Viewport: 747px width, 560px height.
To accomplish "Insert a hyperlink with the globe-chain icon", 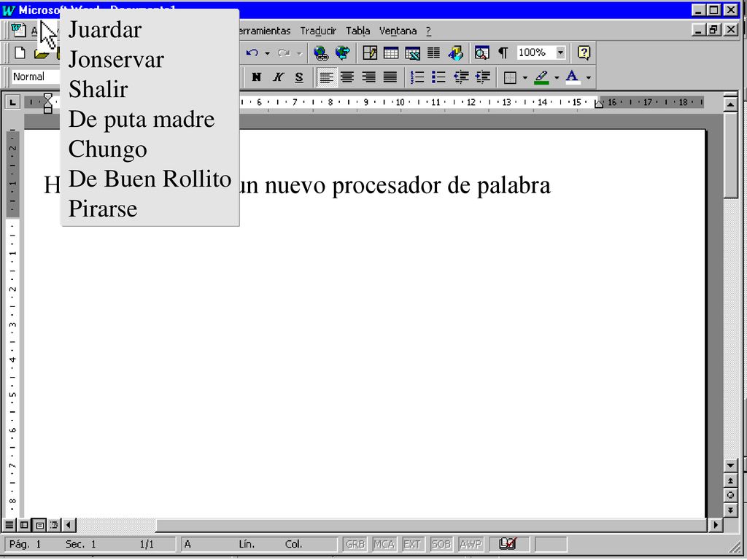I will pyautogui.click(x=321, y=52).
